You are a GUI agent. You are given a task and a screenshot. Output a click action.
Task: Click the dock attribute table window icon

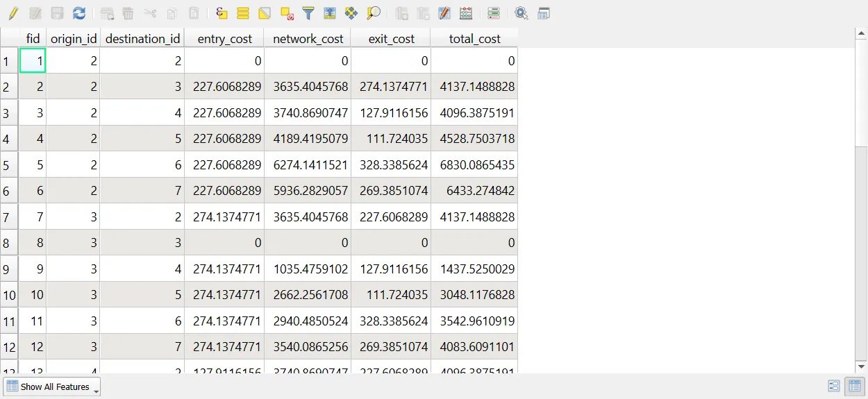coord(544,13)
